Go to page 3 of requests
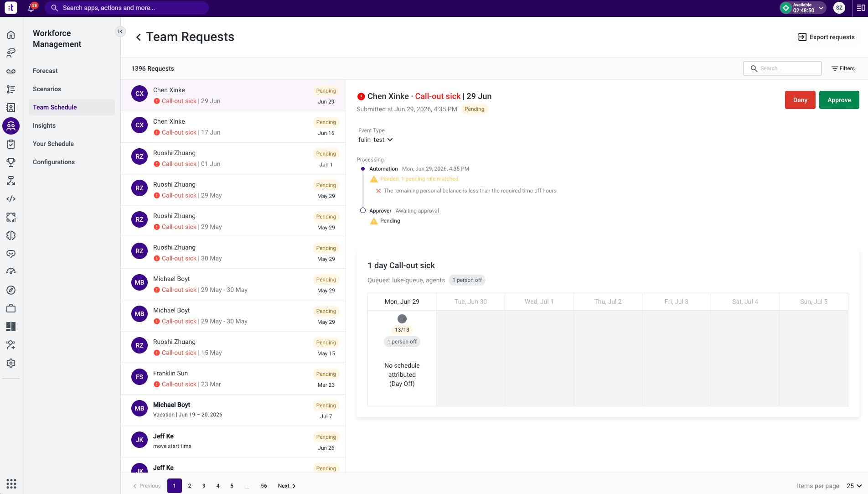 click(x=204, y=486)
